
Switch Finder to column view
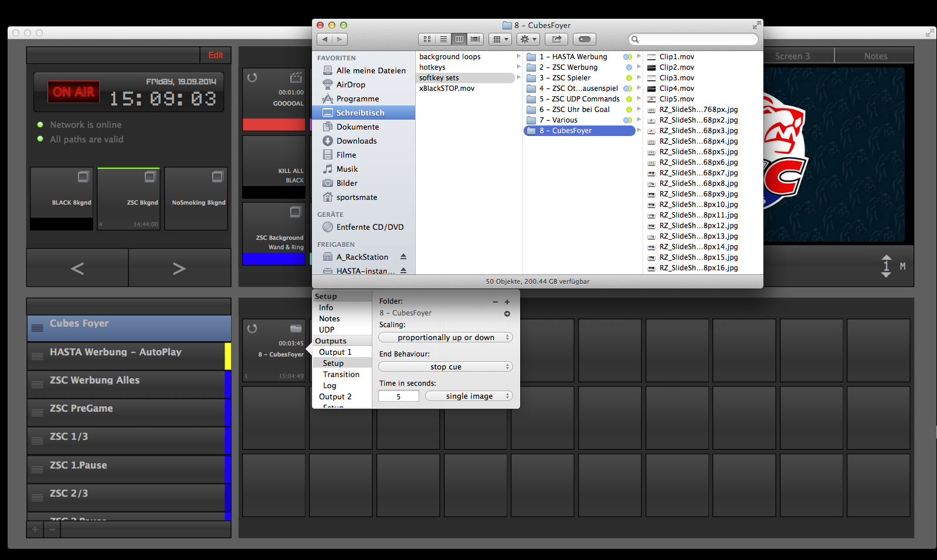[x=459, y=39]
